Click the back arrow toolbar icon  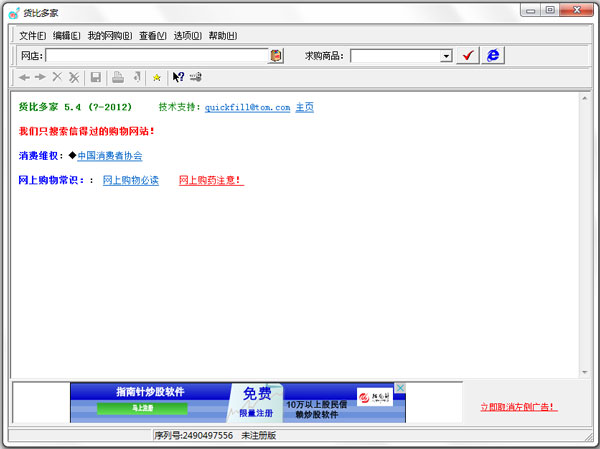click(x=24, y=78)
